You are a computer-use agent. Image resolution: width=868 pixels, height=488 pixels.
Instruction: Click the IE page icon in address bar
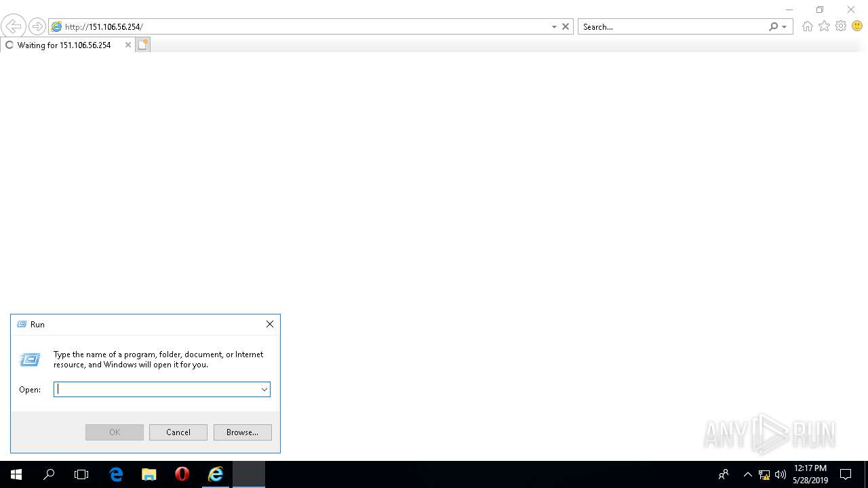(57, 26)
